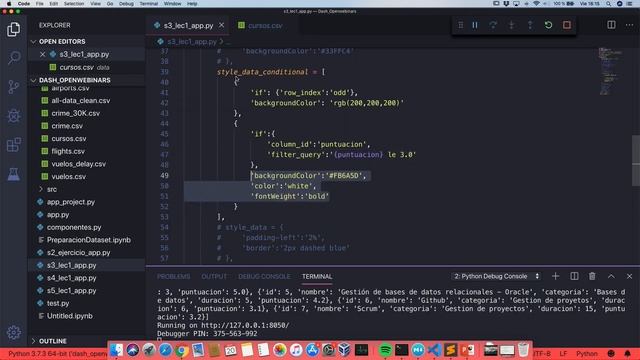Maximize terminal panel with up chevron

click(x=611, y=276)
